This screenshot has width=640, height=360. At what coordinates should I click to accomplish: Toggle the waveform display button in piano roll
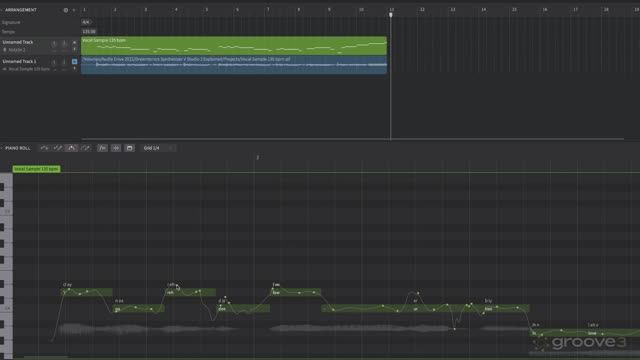[116, 148]
